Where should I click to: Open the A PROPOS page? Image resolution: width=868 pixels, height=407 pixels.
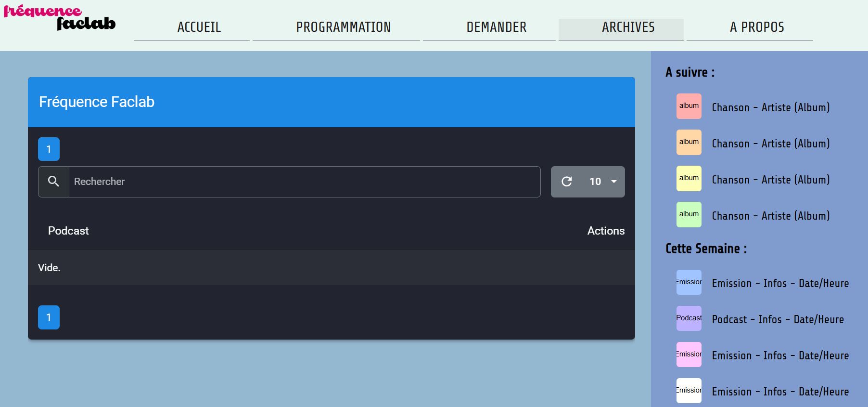(757, 27)
